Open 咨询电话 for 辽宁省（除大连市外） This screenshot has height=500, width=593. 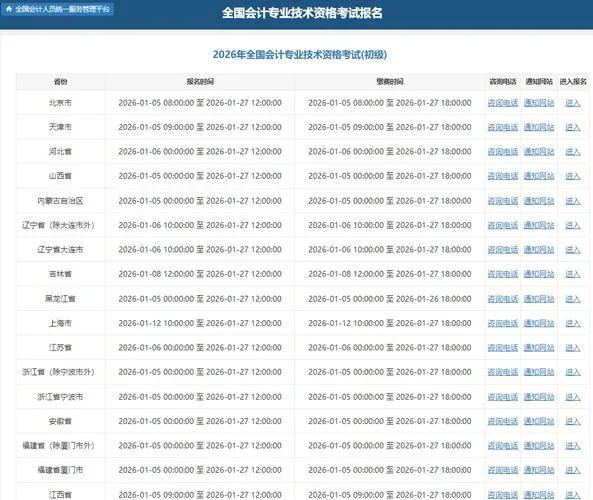[503, 225]
